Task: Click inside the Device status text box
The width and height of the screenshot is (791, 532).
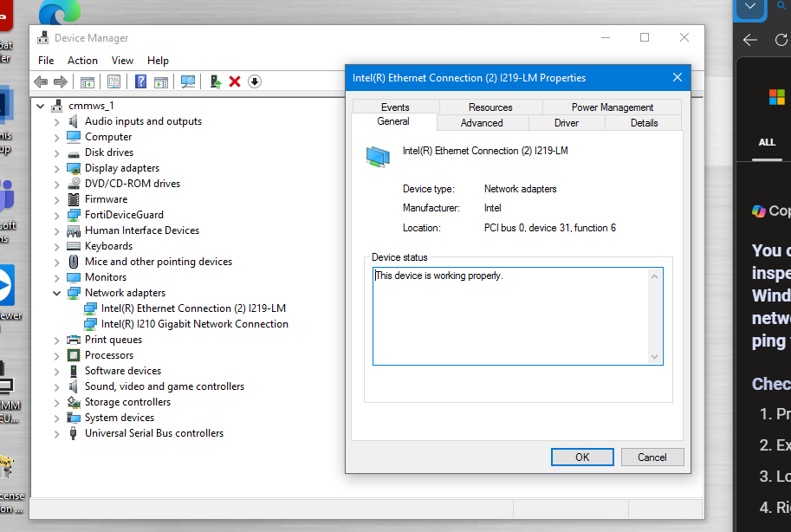Action: (511, 316)
